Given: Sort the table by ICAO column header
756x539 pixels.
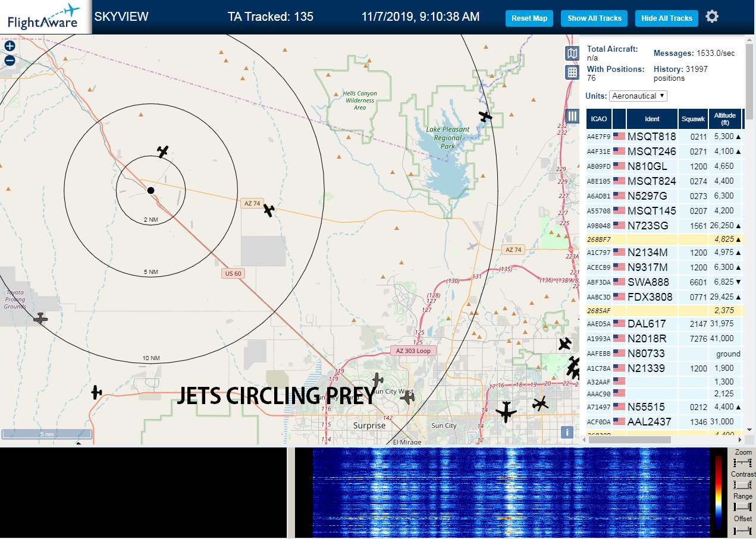Looking at the screenshot, I should click(x=599, y=119).
